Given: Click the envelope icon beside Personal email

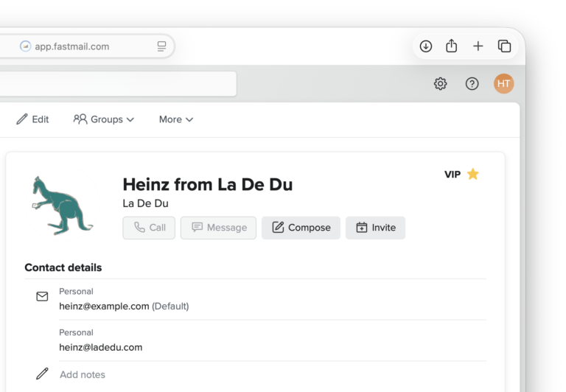Looking at the screenshot, I should point(42,296).
